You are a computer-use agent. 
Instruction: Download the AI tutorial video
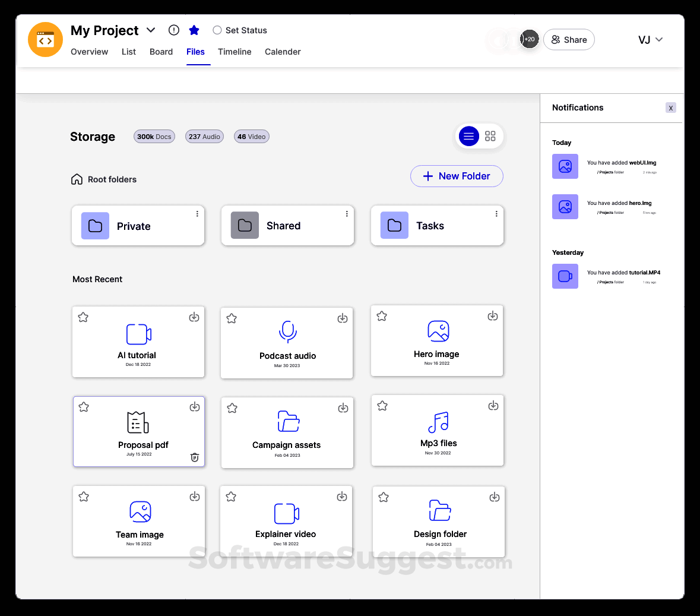pos(194,317)
